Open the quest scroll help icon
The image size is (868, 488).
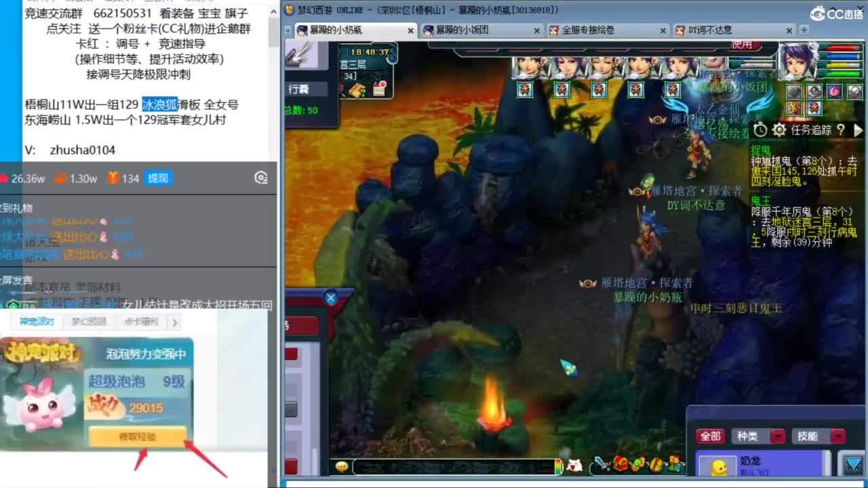357,89
